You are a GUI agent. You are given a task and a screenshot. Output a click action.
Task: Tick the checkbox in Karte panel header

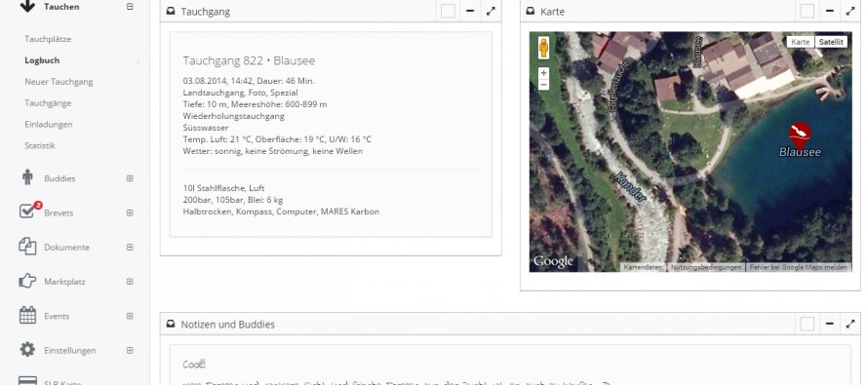(808, 11)
